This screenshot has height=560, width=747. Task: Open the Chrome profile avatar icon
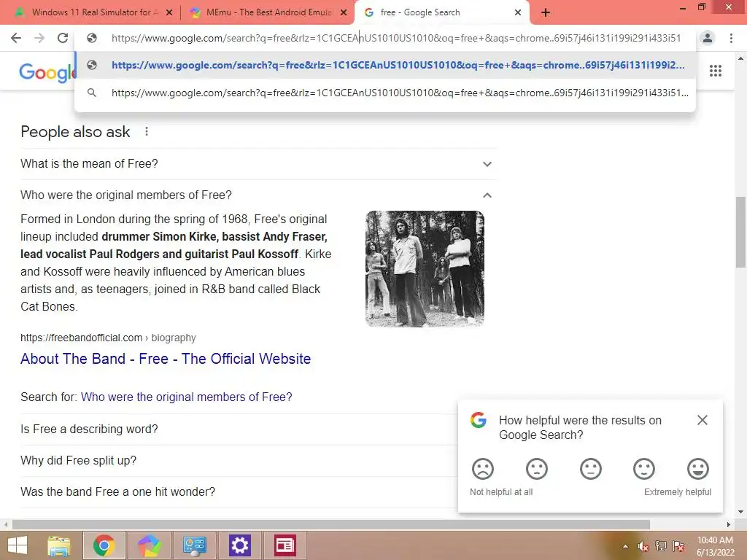tap(708, 38)
